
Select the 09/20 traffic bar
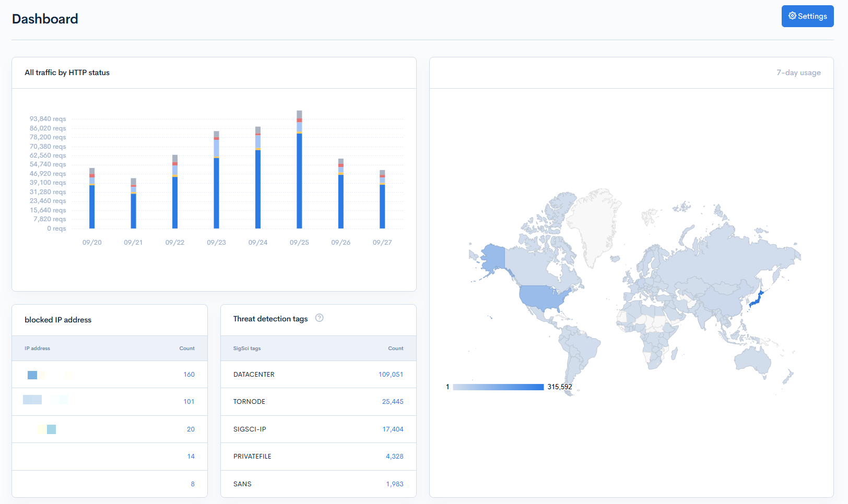pos(92,198)
